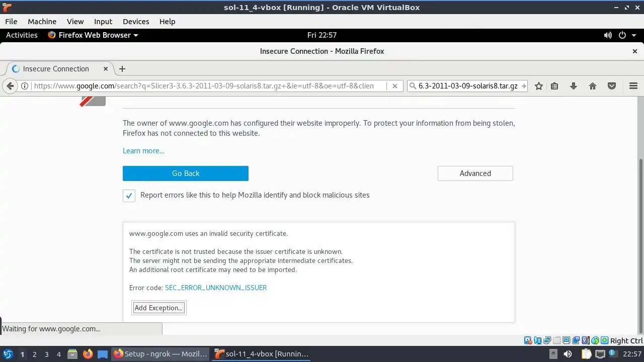
Task: Click the Advanced button
Action: [x=475, y=173]
